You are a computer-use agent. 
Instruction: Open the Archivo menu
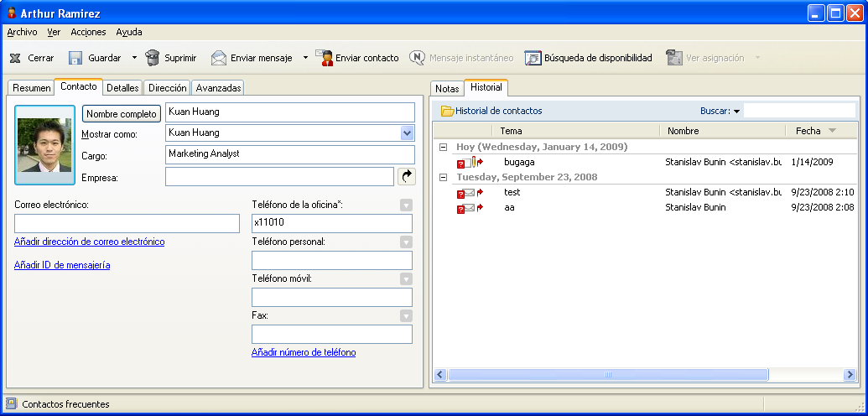[x=22, y=32]
